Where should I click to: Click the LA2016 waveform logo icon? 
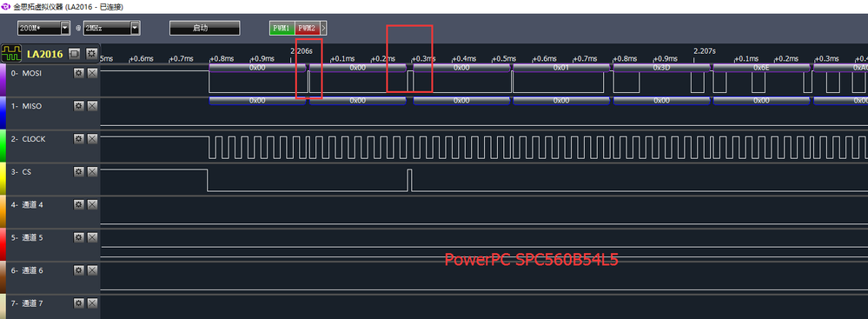pos(11,54)
